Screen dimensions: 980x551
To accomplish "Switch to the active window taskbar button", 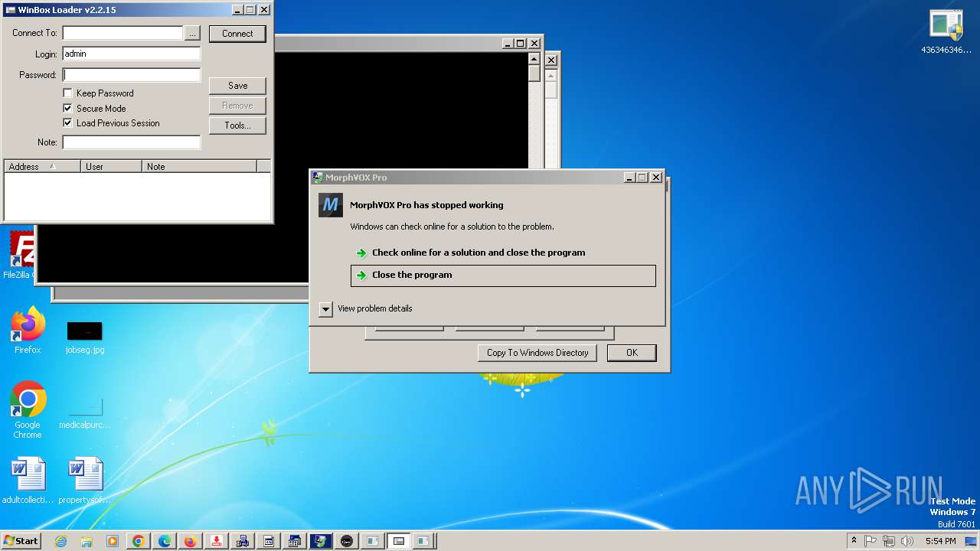I will [399, 541].
